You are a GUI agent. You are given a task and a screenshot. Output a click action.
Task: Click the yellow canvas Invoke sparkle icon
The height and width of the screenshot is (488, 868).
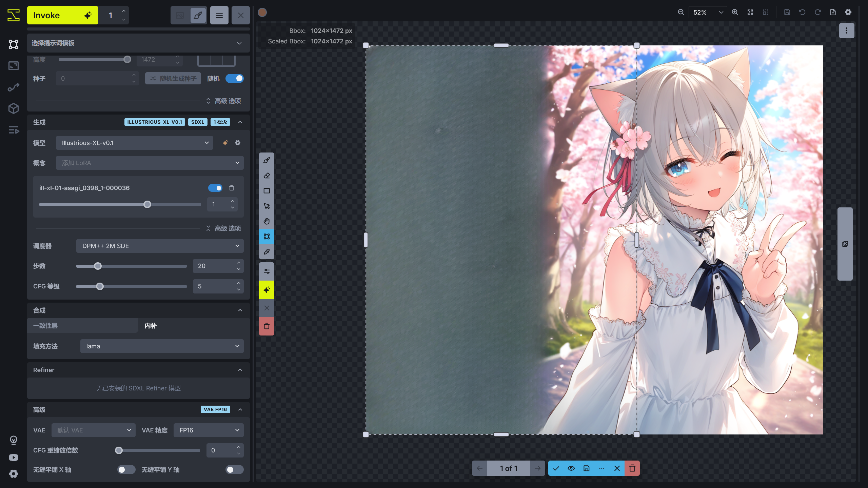click(x=267, y=290)
